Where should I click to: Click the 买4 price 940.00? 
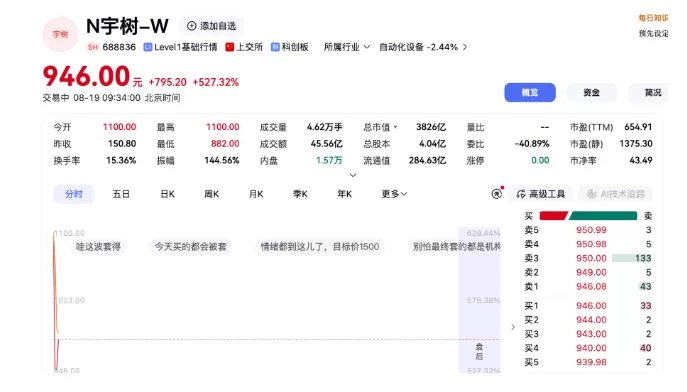[x=591, y=348]
